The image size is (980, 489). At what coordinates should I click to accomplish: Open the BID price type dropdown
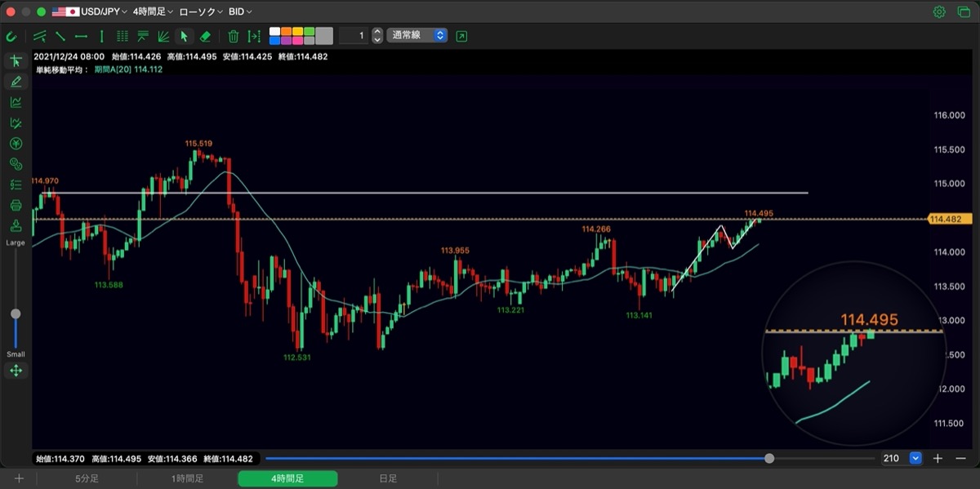point(240,11)
